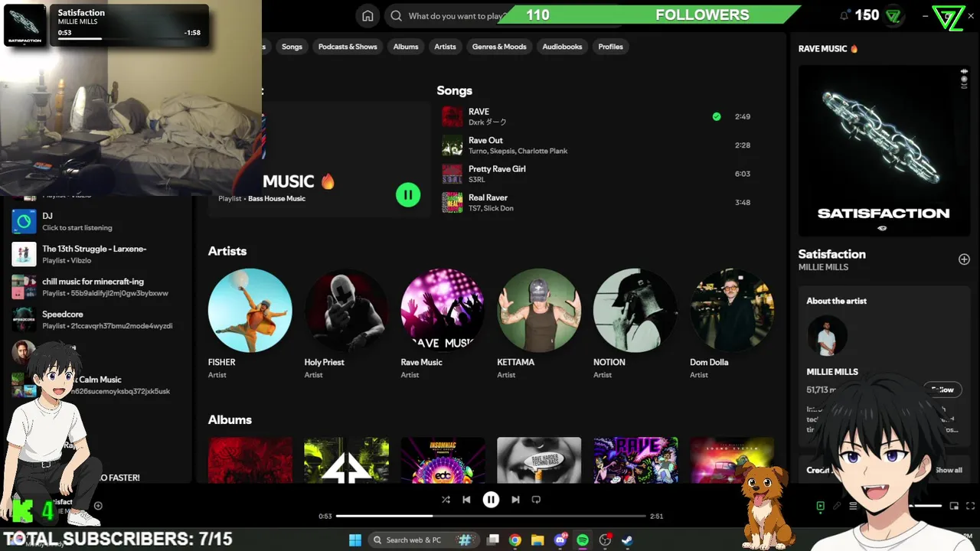Follow MILLIE MILLS in About the artist
Image resolution: width=980 pixels, height=551 pixels.
pos(942,390)
